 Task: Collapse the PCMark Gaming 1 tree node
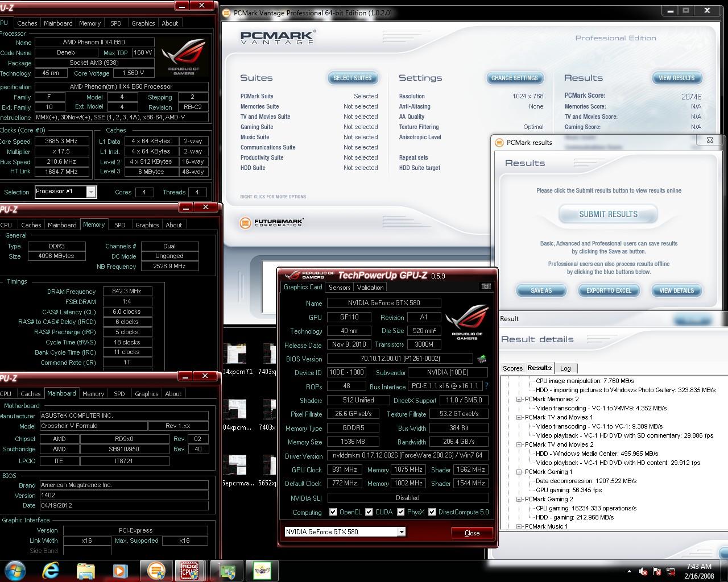[x=519, y=472]
